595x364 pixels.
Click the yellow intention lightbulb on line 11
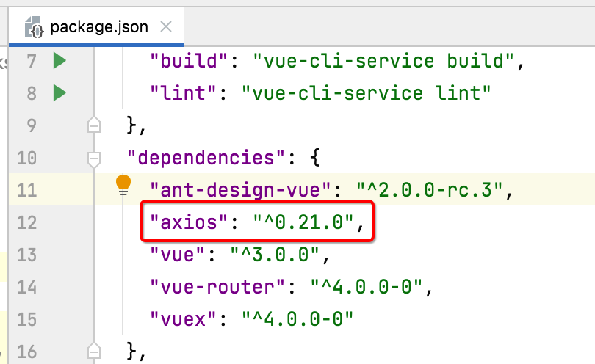pos(123,186)
